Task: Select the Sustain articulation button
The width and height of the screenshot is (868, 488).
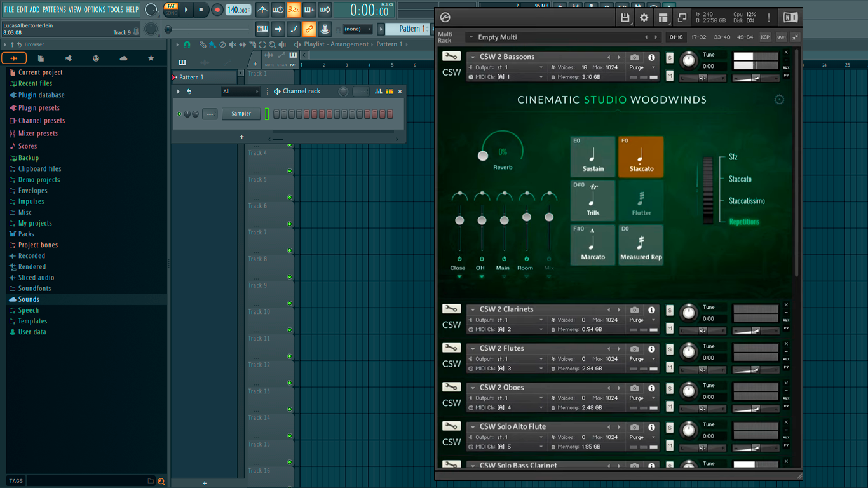Action: [x=593, y=156]
